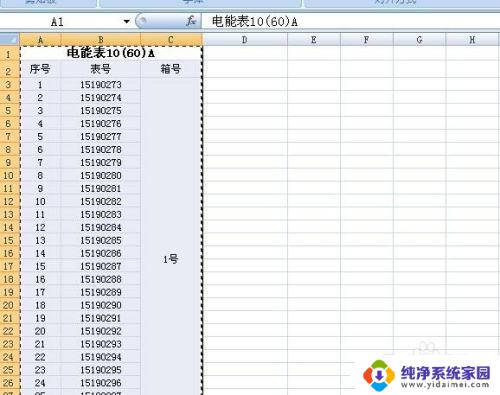The image size is (500, 395).
Task: Click cell with value 15190274
Action: [x=101, y=98]
